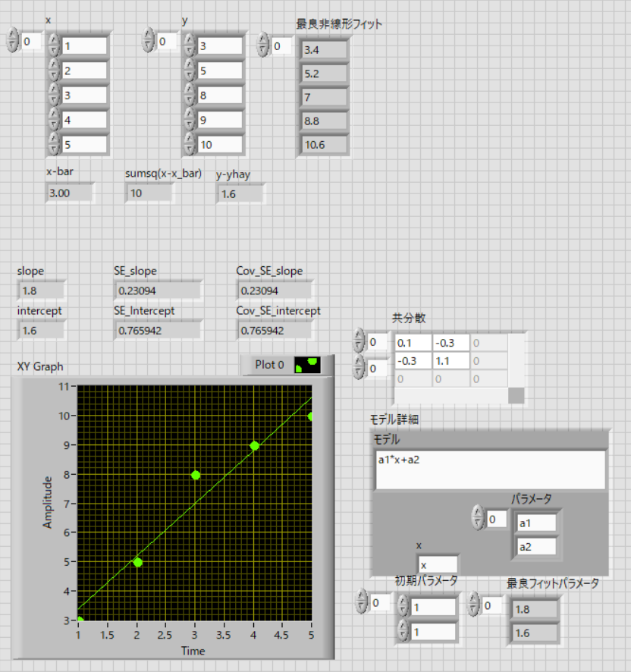Click stepper beside y value 10
Image resolution: width=631 pixels, height=672 pixels.
[x=190, y=144]
